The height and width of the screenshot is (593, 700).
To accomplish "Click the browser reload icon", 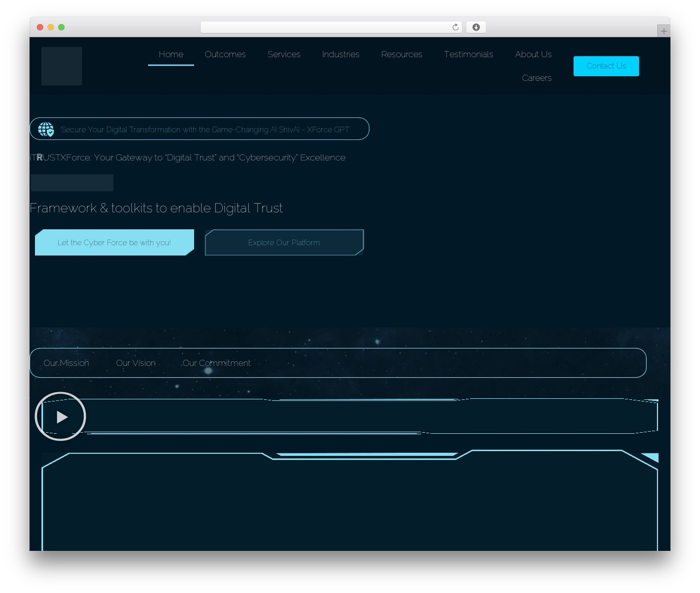I will (x=456, y=27).
